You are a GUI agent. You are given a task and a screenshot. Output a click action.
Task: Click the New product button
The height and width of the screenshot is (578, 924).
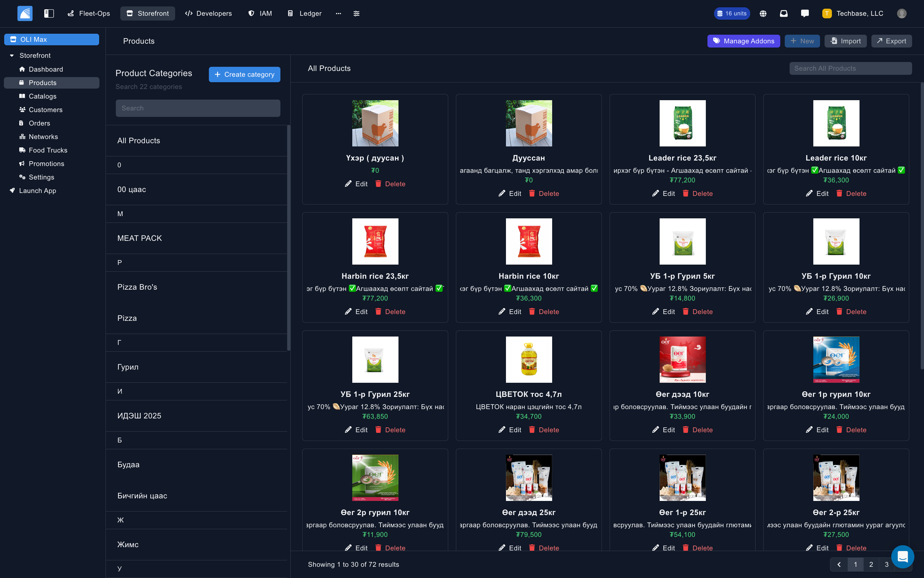802,41
